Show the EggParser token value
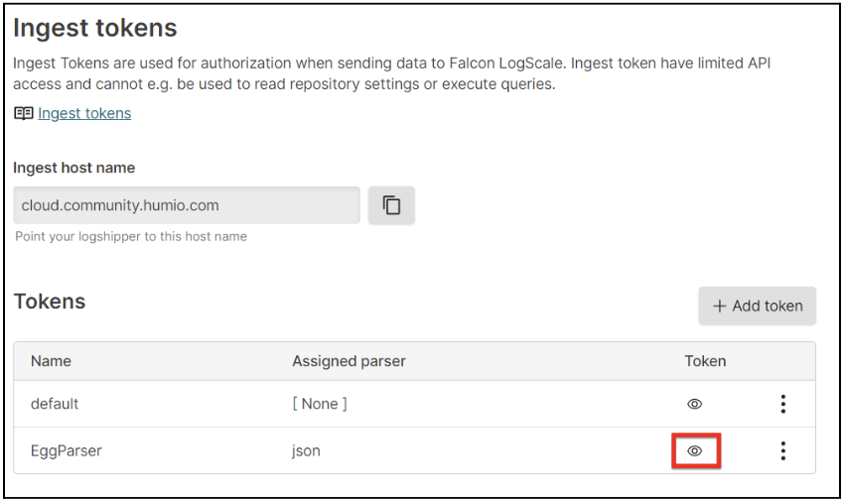This screenshot has width=844, height=504. pos(694,450)
